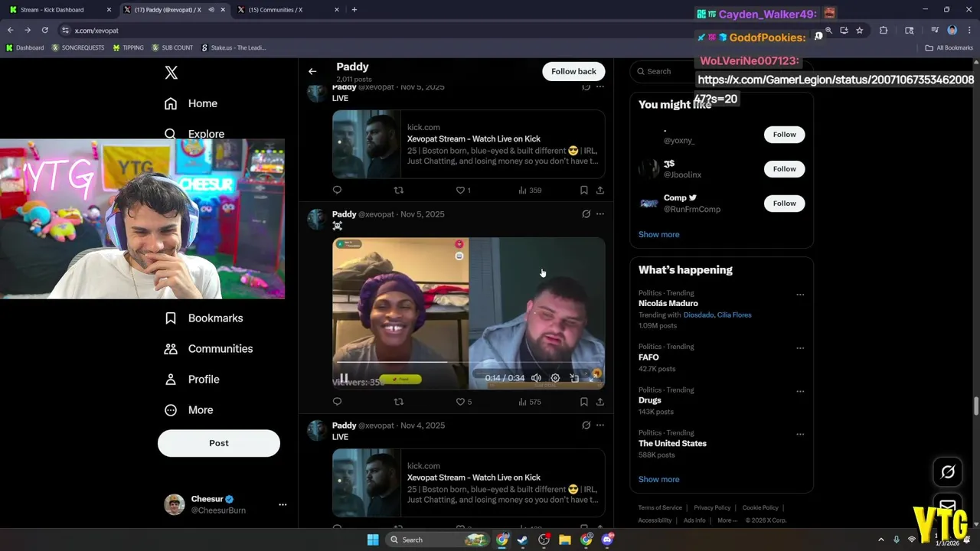Open the Explore page
Screen dimensions: 980x551
coord(195,134)
